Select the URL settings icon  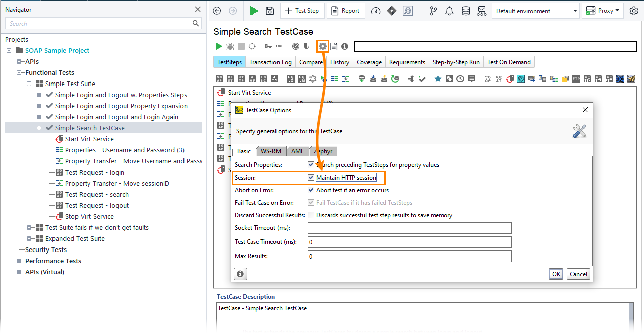280,46
